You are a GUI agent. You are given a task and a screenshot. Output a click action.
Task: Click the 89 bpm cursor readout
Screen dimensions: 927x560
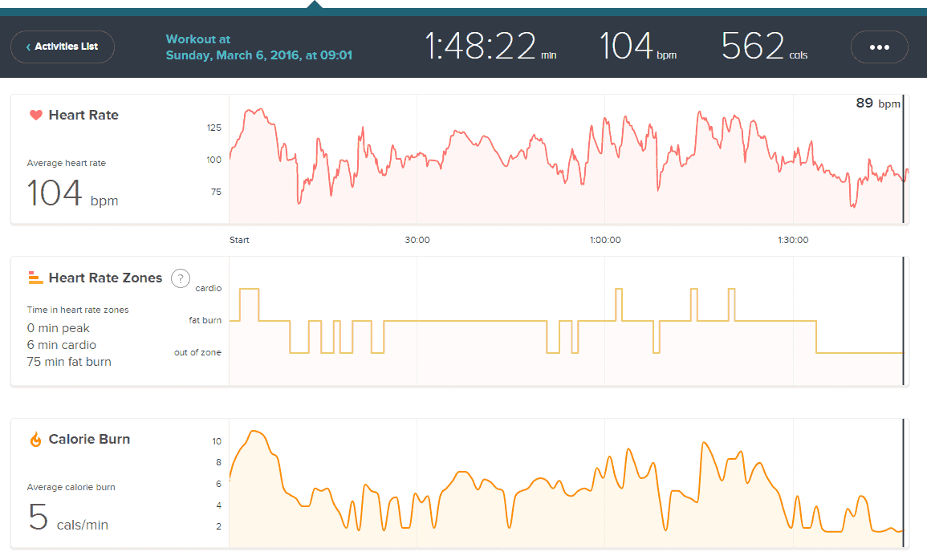tap(877, 103)
